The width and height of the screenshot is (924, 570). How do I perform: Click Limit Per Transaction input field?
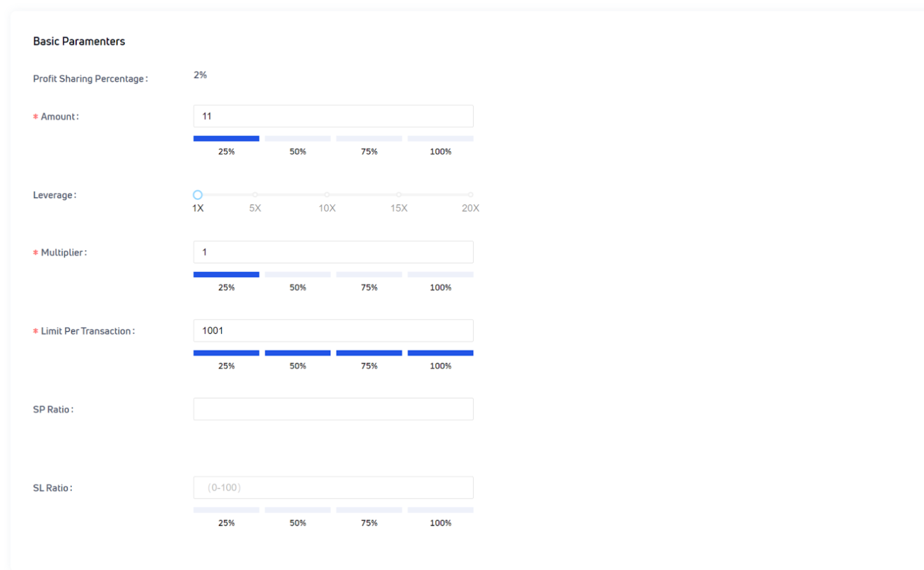point(333,331)
